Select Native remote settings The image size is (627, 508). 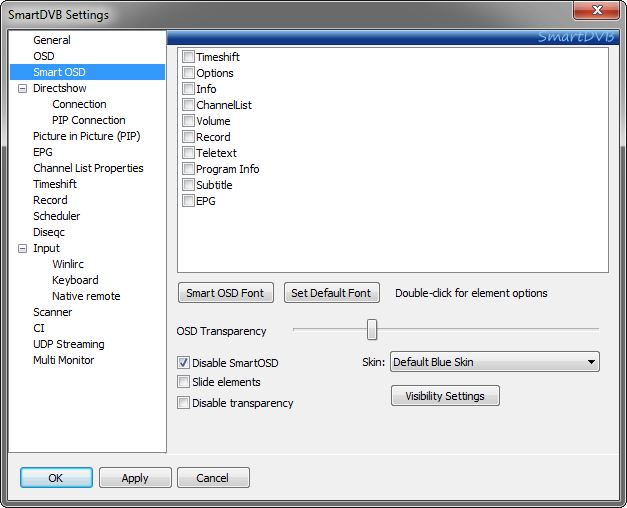point(86,296)
